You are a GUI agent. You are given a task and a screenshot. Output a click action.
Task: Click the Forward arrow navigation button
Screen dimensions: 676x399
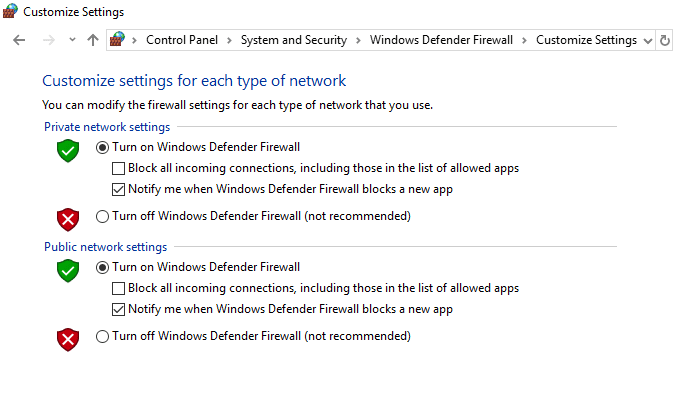coord(49,40)
